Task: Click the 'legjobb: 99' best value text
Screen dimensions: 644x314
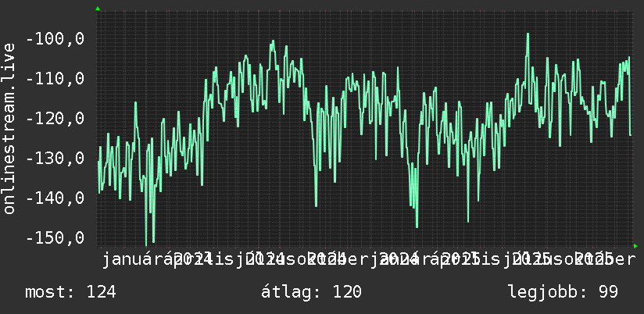Action: point(563,292)
